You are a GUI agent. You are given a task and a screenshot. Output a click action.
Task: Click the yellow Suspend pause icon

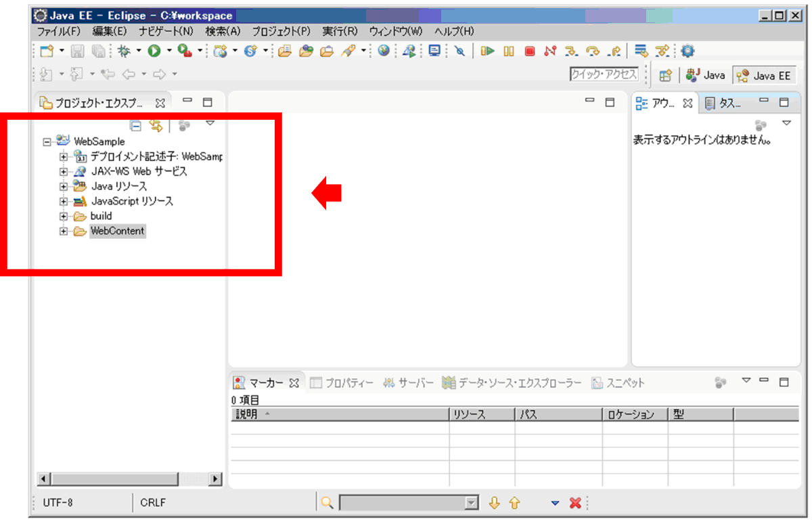pos(509,51)
